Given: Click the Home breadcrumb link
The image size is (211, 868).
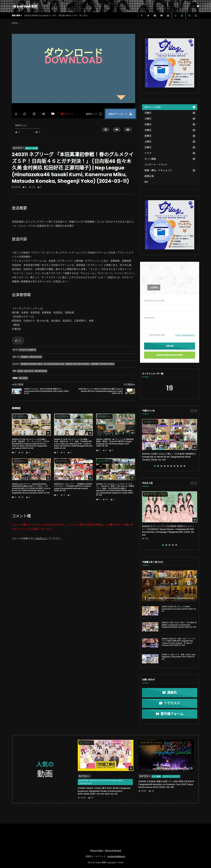Looking at the screenshot, I should click(x=15, y=23).
